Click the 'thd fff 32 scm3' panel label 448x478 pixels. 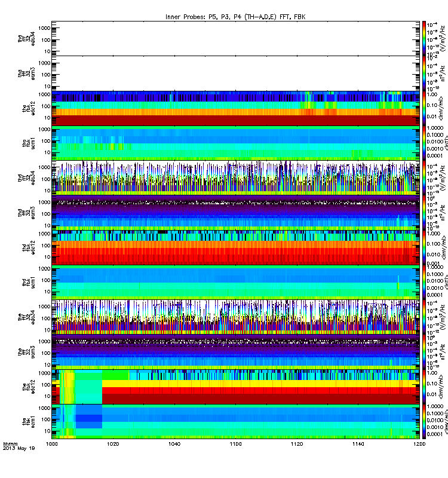coord(26,213)
